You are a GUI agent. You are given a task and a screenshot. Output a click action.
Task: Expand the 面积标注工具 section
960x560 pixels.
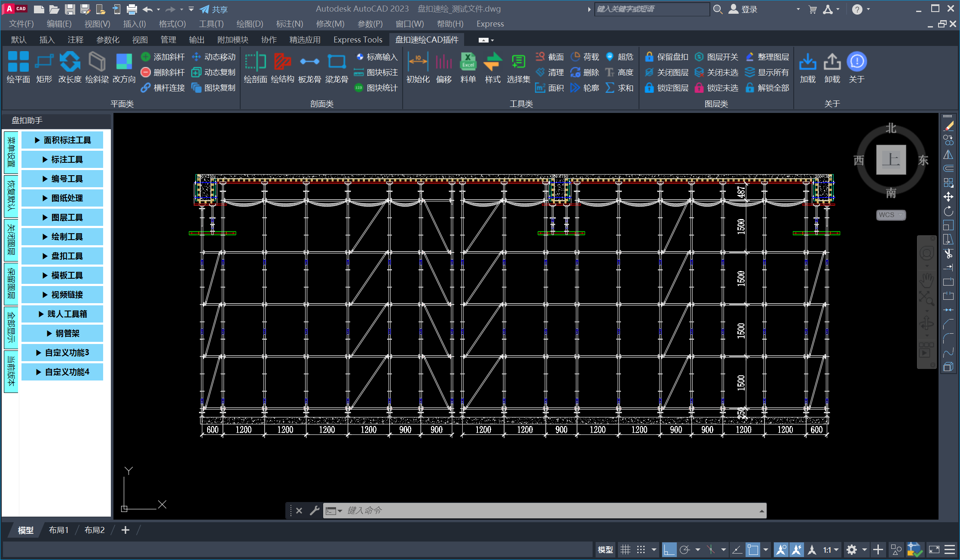pos(62,140)
